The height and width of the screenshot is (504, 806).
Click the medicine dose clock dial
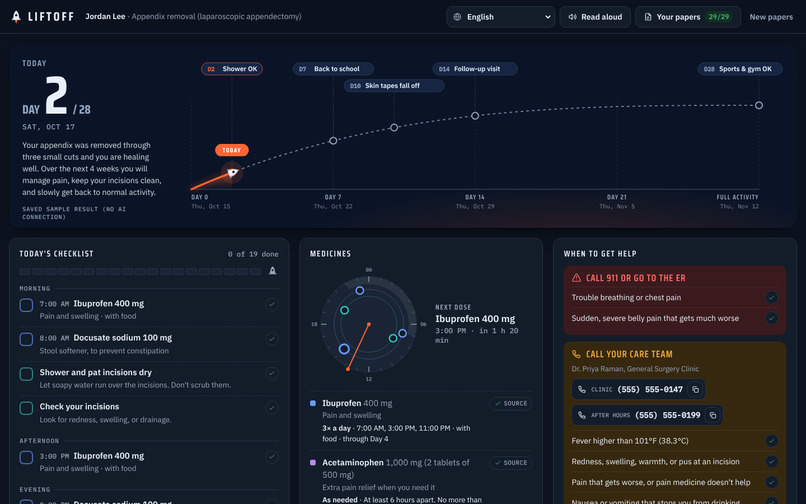369,325
